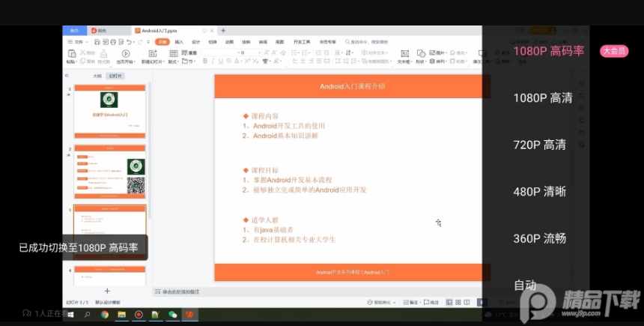This screenshot has height=326, width=644.
Task: Switch to the 首页 document tab
Action: (x=74, y=31)
